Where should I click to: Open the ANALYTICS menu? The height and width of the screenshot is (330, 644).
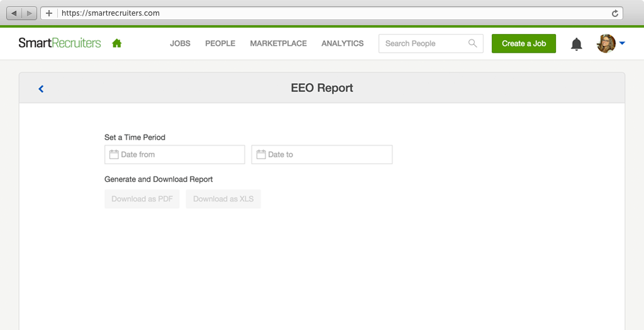click(343, 43)
